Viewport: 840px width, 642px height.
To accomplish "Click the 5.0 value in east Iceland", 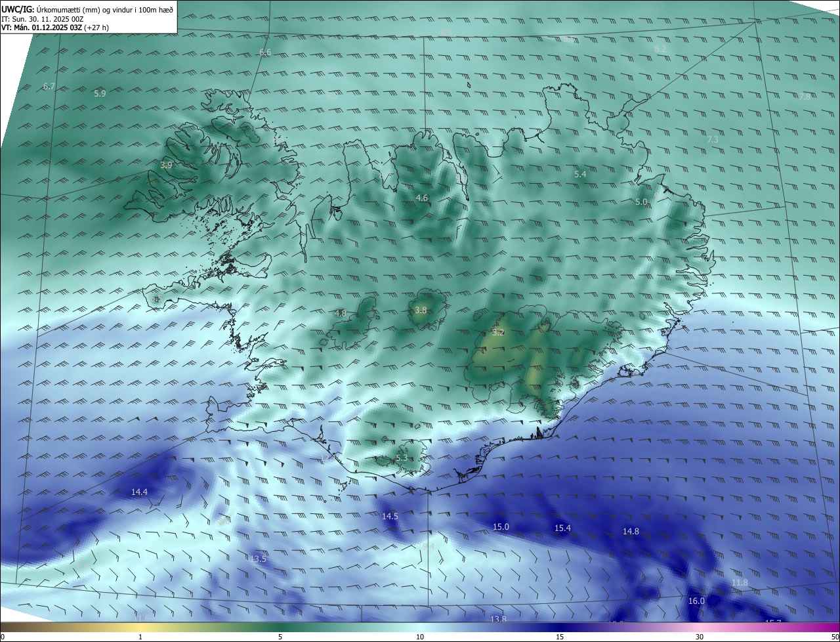I will [641, 202].
